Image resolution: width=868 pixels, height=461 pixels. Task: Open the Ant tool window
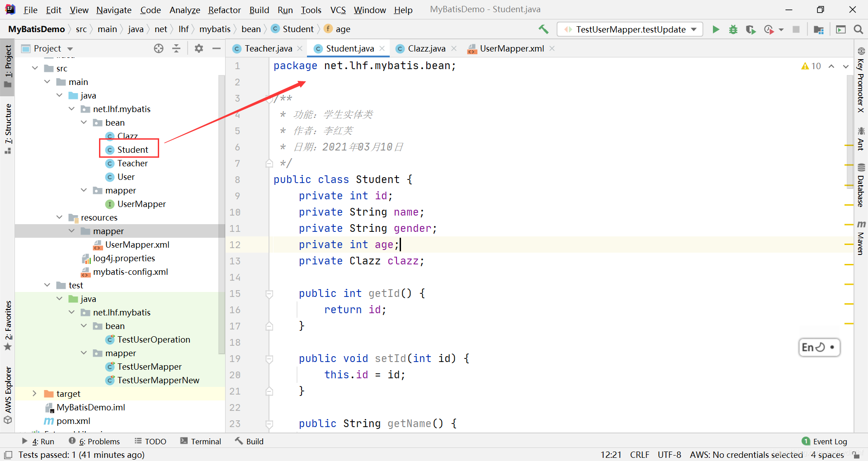click(x=861, y=139)
